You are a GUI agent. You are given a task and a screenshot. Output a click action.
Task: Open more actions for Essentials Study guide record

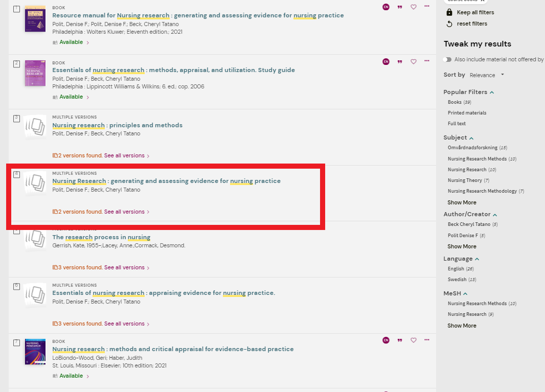[x=427, y=61]
